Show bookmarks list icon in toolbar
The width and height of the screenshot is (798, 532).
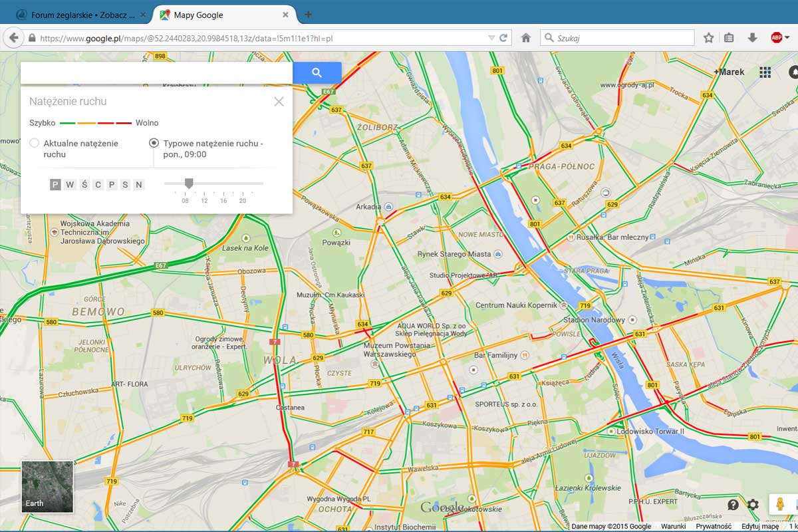[729, 38]
